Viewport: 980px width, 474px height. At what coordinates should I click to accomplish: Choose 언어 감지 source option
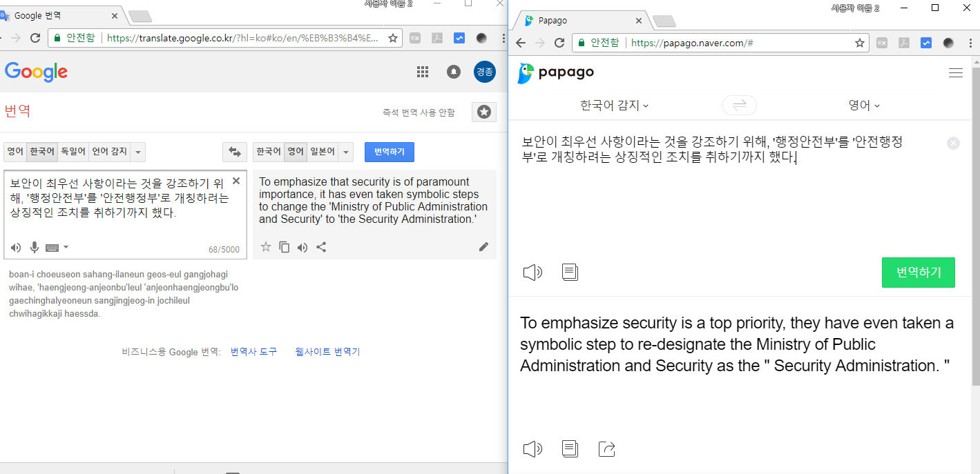tap(110, 152)
